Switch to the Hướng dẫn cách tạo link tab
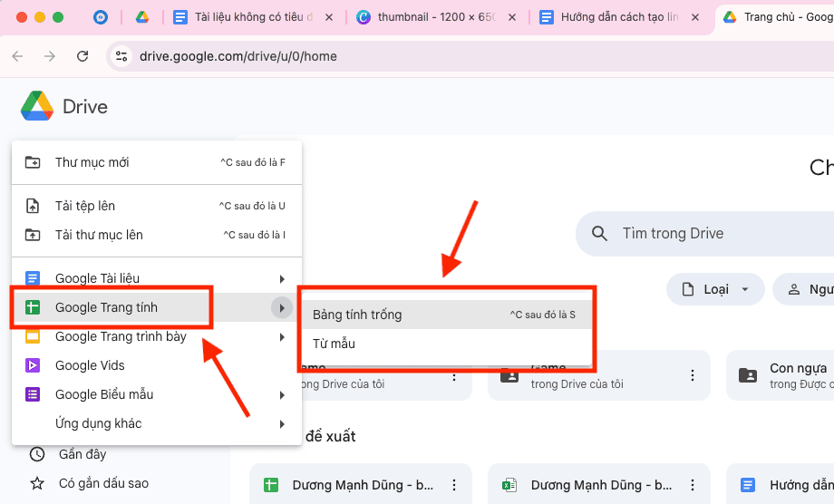This screenshot has width=834, height=504. 620,17
